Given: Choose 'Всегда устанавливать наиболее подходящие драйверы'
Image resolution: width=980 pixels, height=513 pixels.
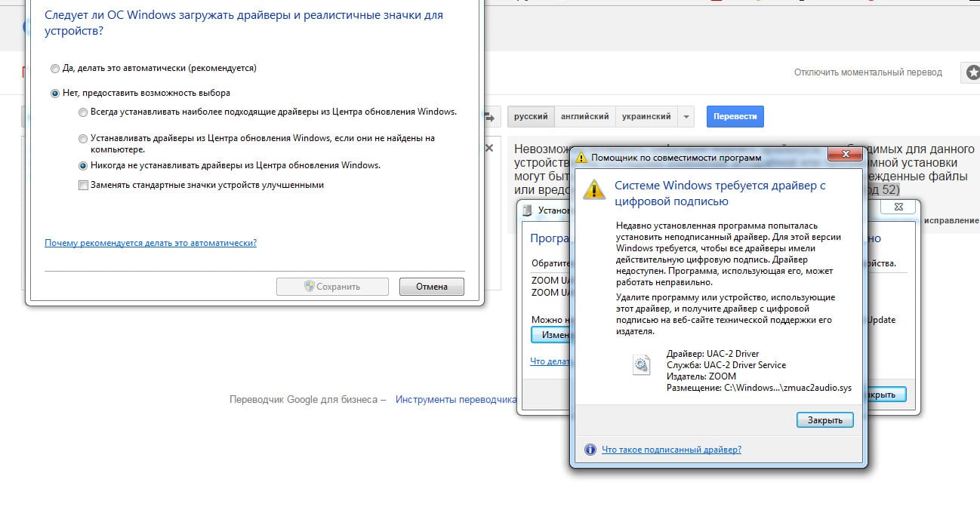Looking at the screenshot, I should 268,112.
